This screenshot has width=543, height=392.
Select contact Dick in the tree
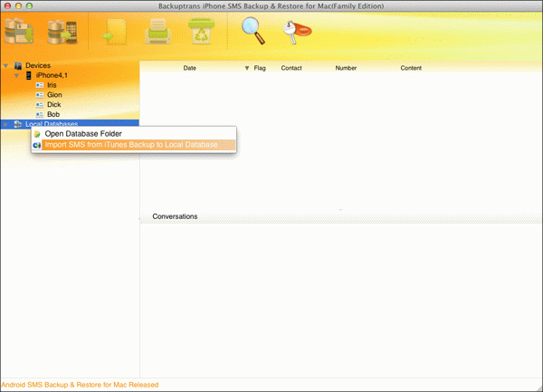(x=54, y=104)
